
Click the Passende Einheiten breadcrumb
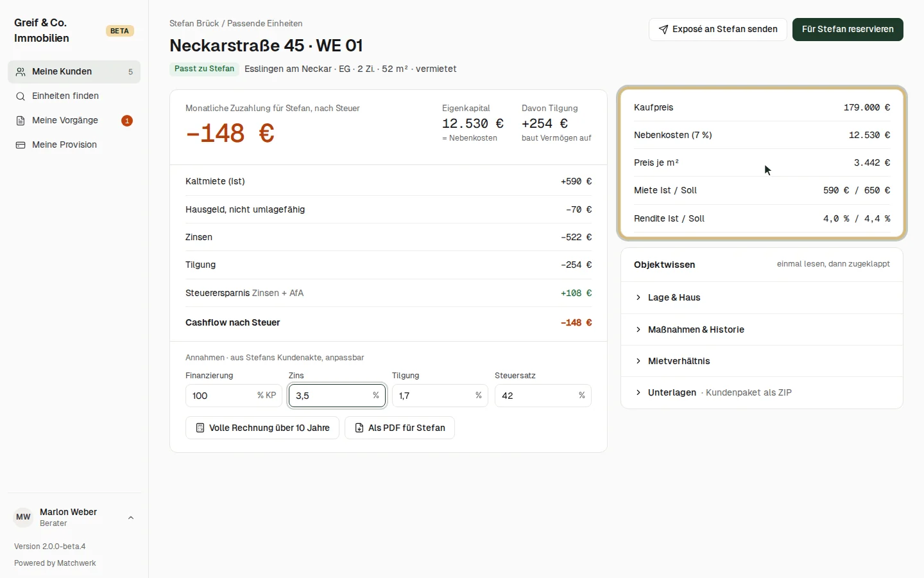265,24
